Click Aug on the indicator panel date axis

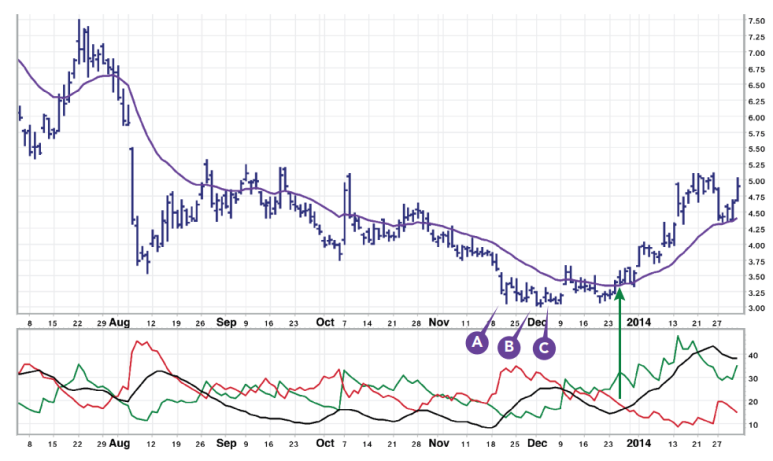[119, 444]
